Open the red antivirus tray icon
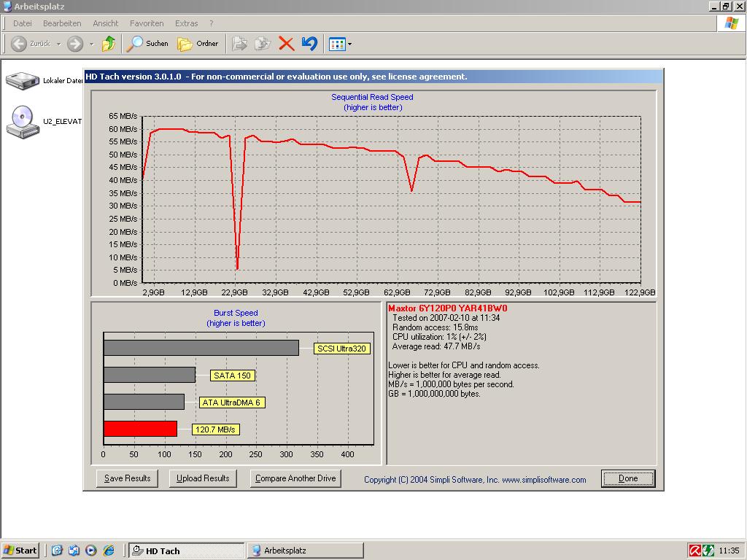Viewport: 747px width, 560px height. (695, 551)
